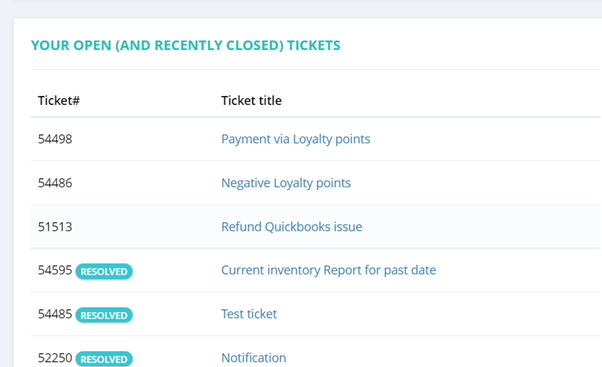Sort by the Ticket title column header
The width and height of the screenshot is (602, 367).
click(x=251, y=101)
